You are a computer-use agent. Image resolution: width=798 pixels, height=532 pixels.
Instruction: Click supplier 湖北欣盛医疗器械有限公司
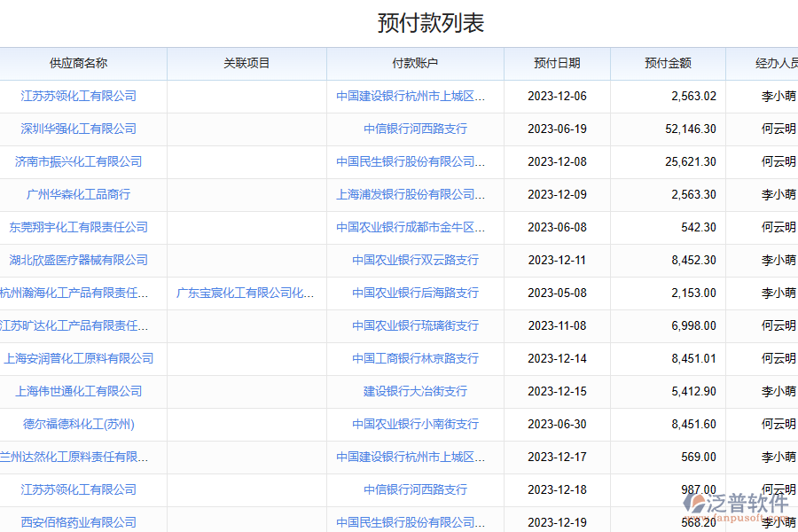click(79, 260)
